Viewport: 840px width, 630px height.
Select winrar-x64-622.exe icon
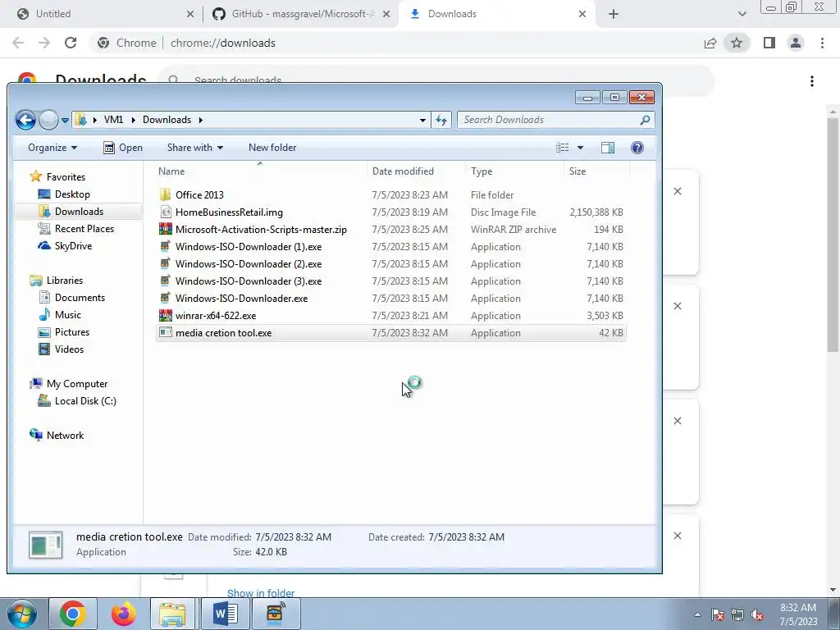pos(166,316)
